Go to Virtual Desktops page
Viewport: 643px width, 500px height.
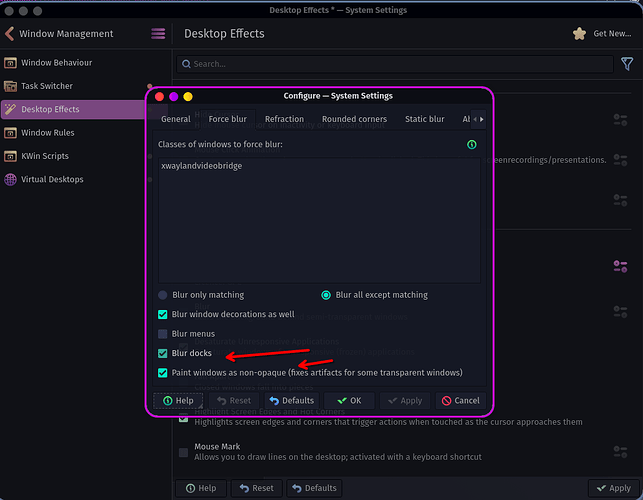tap(51, 180)
